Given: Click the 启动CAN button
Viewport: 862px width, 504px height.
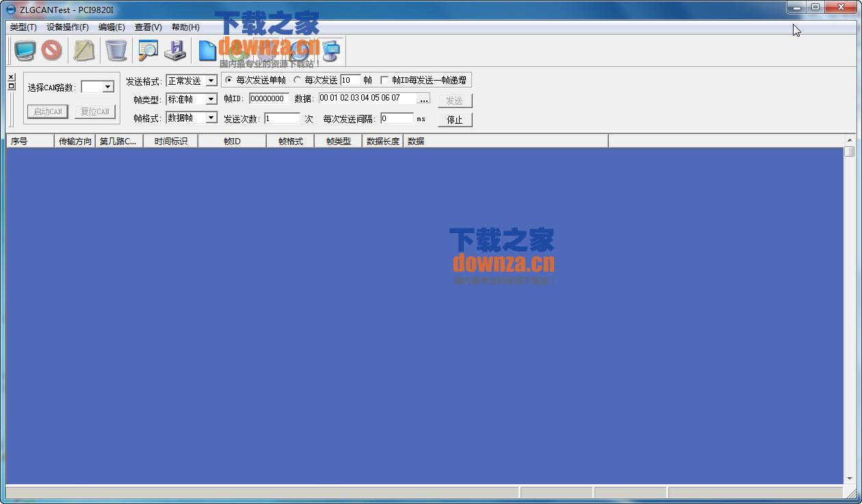Looking at the screenshot, I should [48, 111].
